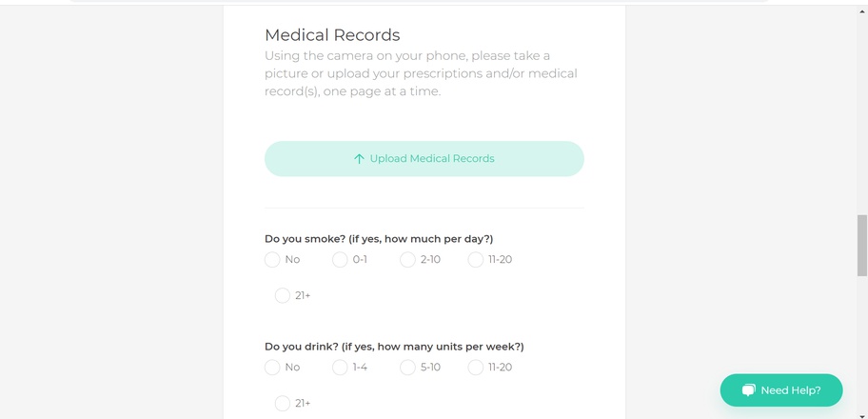Viewport: 868px width, 419px height.
Task: Choose 21+ for smoking per day
Action: [x=283, y=295]
